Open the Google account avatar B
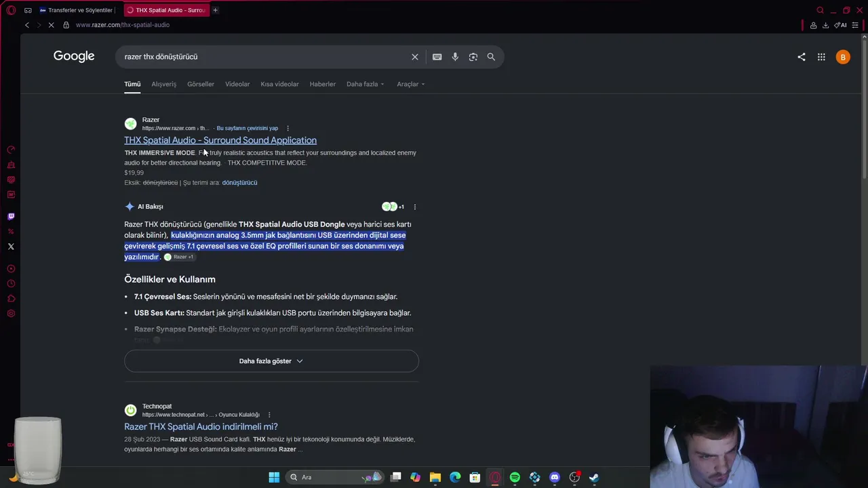The height and width of the screenshot is (488, 868). (843, 58)
